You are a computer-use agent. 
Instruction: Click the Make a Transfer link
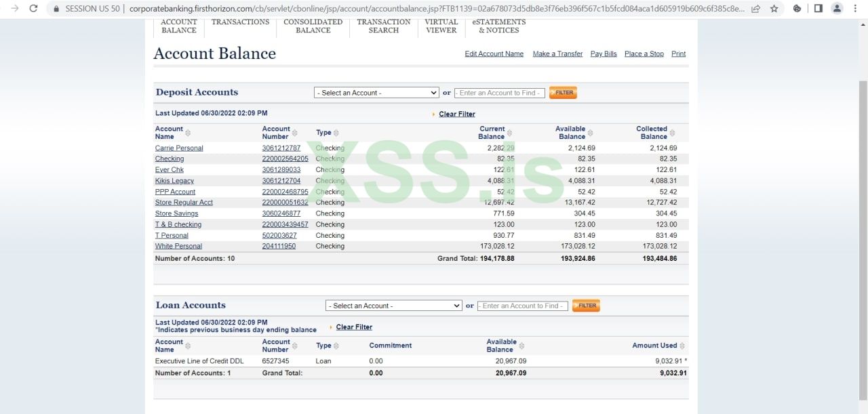click(557, 54)
